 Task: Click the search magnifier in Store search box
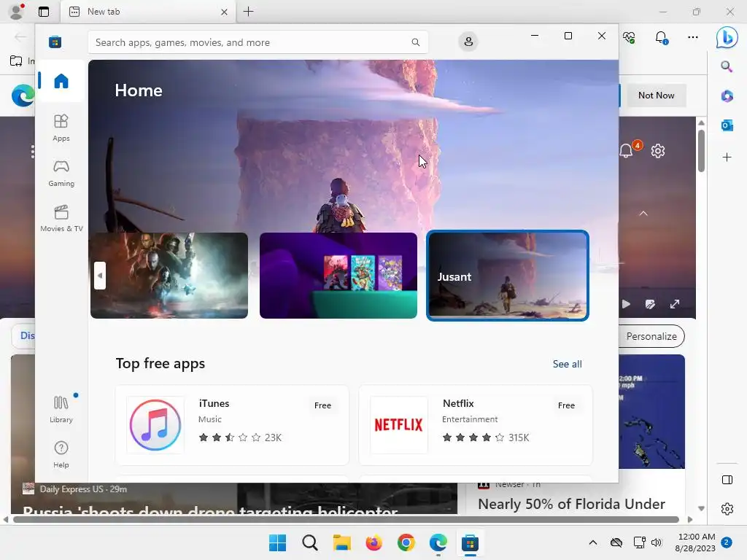click(x=415, y=42)
